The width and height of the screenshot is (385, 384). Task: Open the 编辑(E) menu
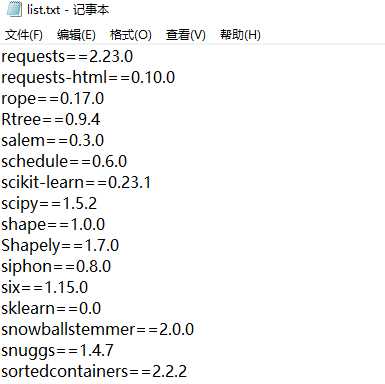point(76,35)
